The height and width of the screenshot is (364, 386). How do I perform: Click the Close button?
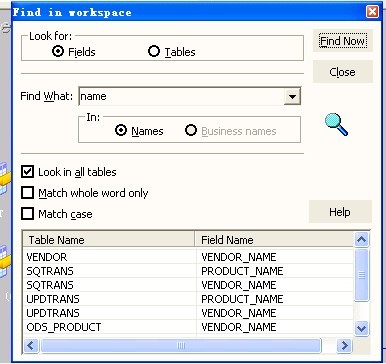[343, 72]
